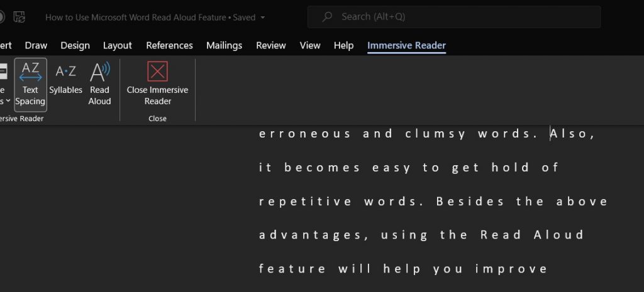Open the document title dropdown arrow
The image size is (644, 292).
262,18
